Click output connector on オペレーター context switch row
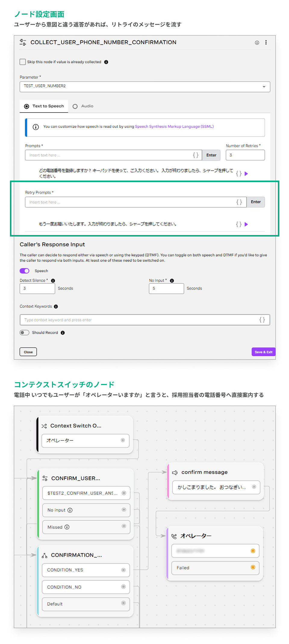Viewport: 289px width, 644px height. click(x=123, y=440)
